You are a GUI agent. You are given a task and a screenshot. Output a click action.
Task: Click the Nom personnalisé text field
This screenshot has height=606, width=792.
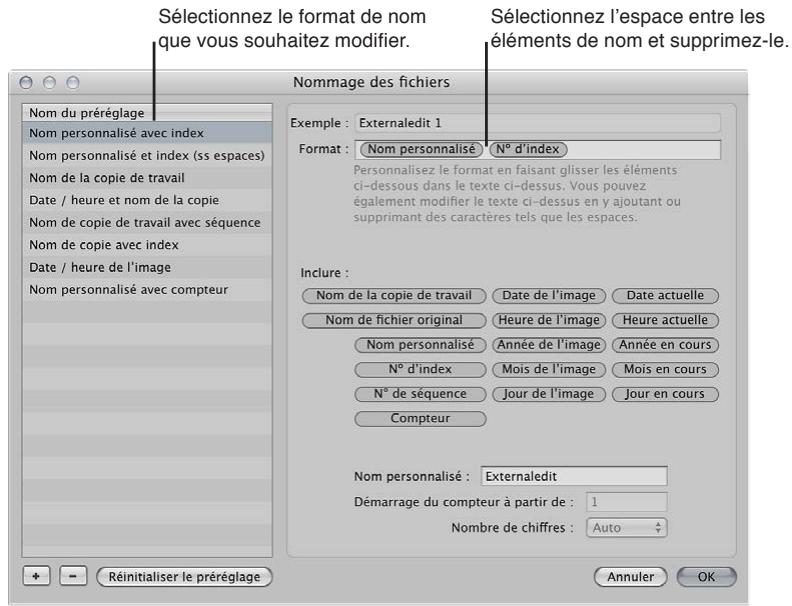coord(574,476)
